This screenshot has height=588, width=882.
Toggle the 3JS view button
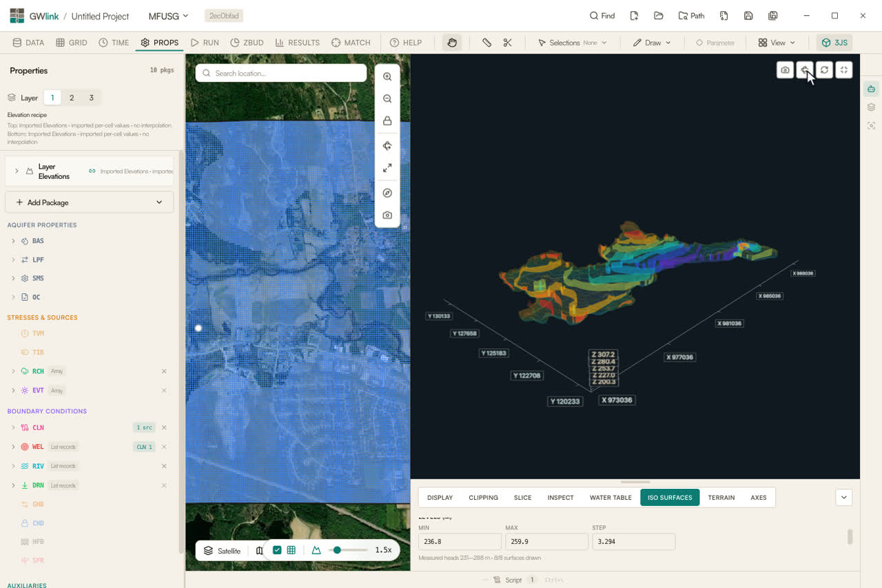tap(834, 43)
